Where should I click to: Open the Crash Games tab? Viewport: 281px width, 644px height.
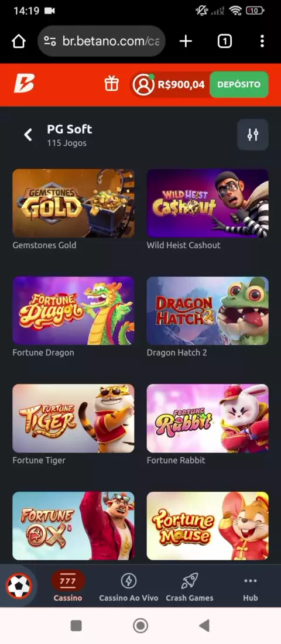click(x=190, y=587)
